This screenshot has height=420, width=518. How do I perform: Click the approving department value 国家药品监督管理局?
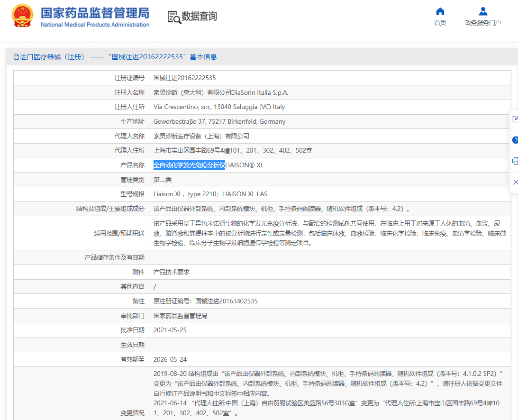pyautogui.click(x=181, y=316)
